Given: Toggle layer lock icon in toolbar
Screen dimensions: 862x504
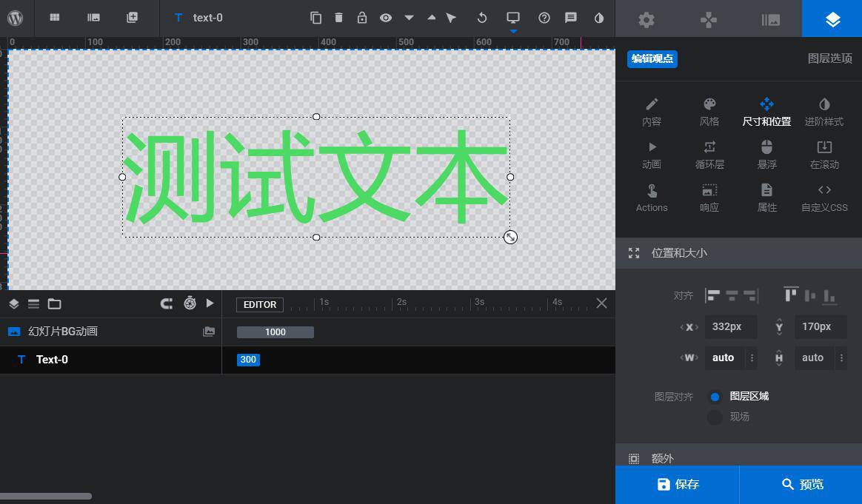Looking at the screenshot, I should (361, 18).
